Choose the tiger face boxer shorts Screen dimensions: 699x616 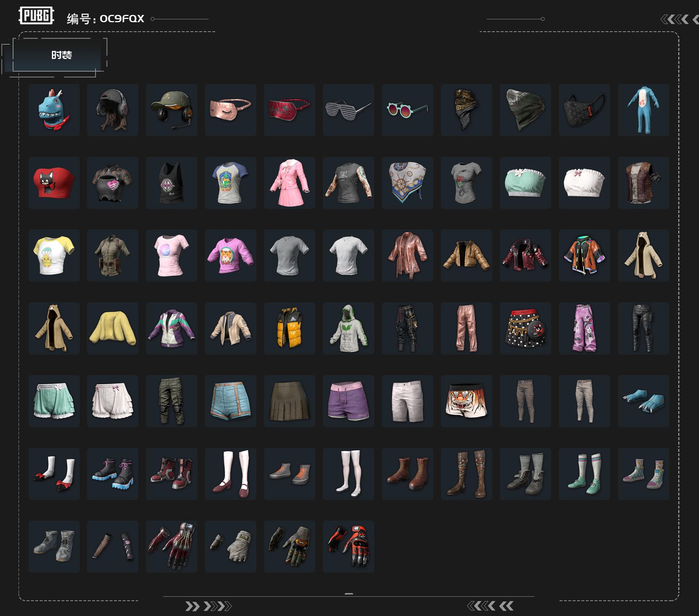pyautogui.click(x=466, y=401)
